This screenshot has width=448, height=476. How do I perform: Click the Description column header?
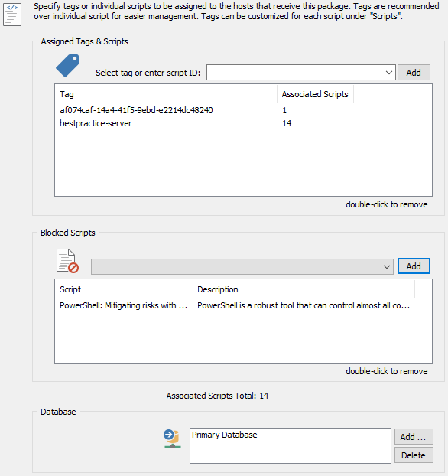[304, 289]
